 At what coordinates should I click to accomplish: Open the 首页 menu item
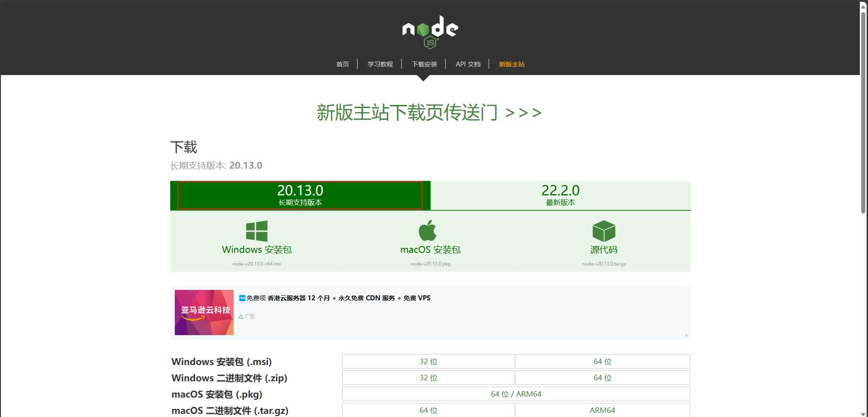343,64
